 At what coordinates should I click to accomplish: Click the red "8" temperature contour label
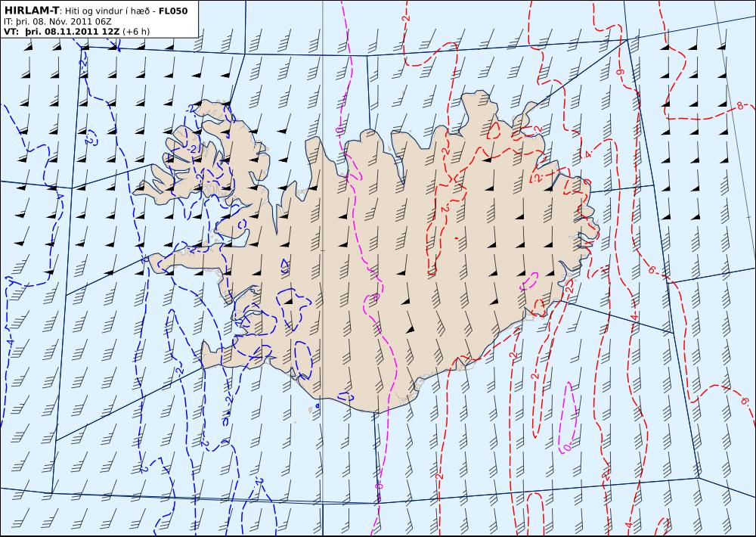click(741, 106)
